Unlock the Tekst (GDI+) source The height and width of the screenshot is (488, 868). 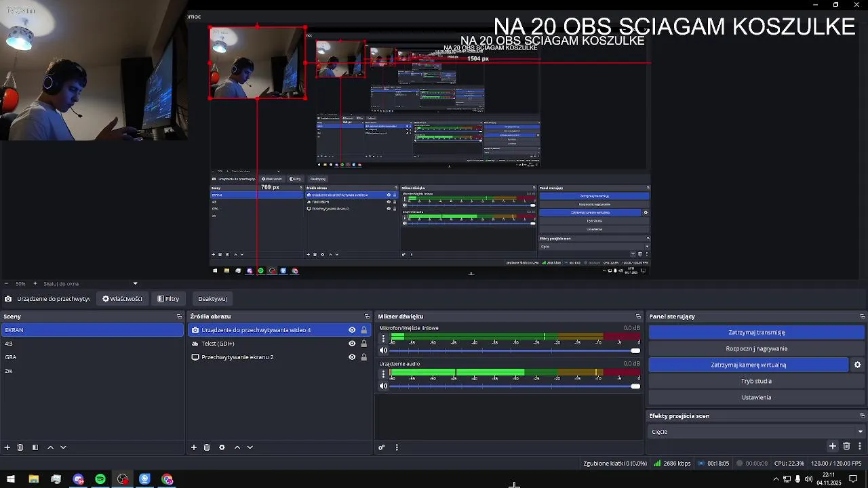click(363, 344)
